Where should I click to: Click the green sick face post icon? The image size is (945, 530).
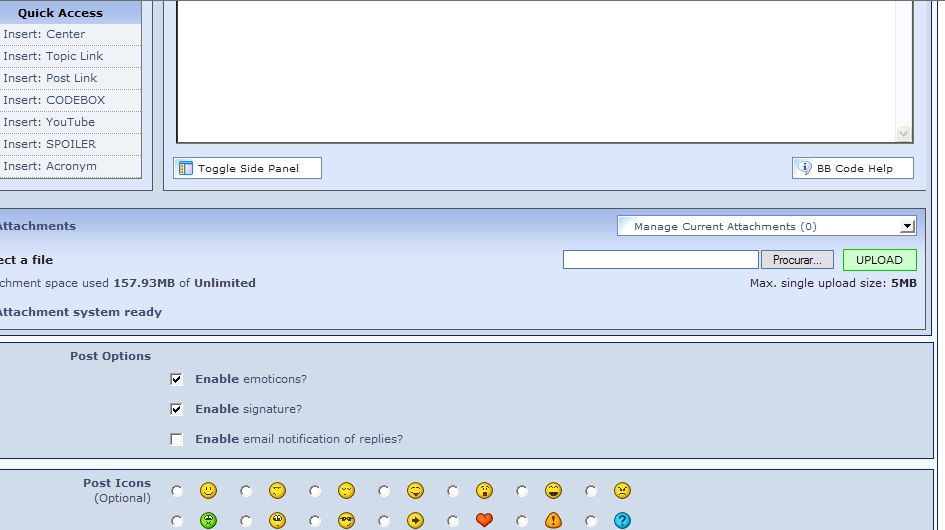208,520
